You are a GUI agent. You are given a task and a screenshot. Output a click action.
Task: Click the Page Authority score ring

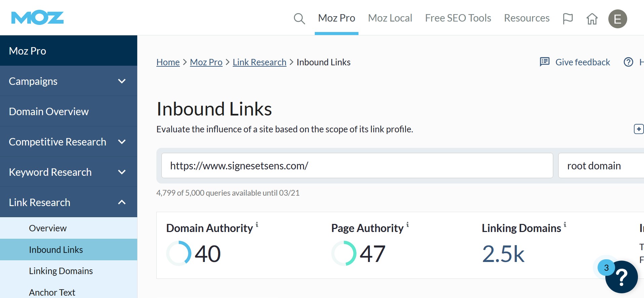344,253
